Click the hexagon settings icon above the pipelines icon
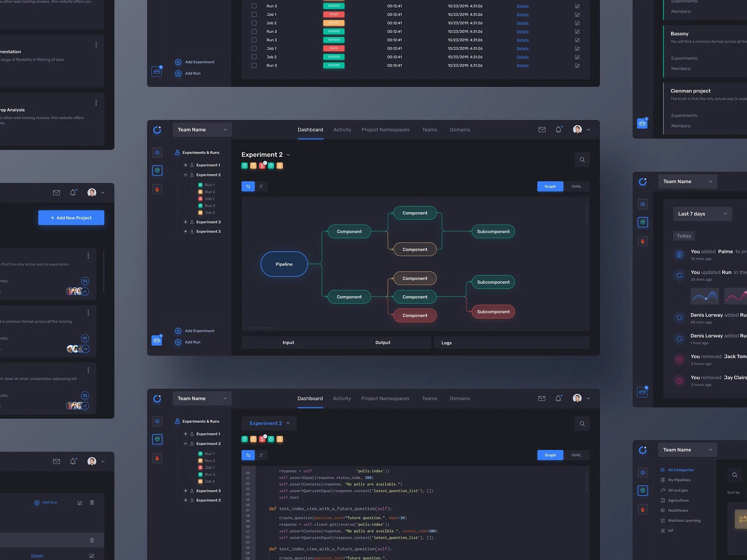The width and height of the screenshot is (747, 560). [157, 152]
